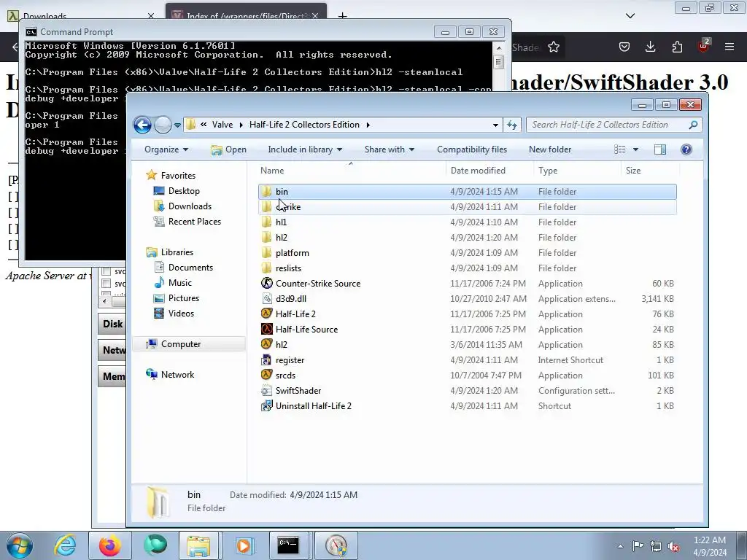The image size is (747, 560).
Task: Toggle the preview pane button
Action: pos(659,149)
